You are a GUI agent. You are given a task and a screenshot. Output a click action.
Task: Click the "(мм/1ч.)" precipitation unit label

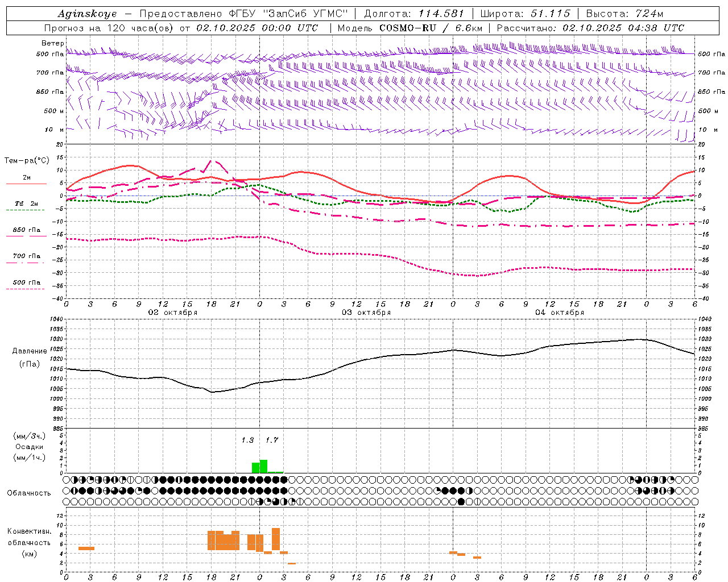(29, 457)
